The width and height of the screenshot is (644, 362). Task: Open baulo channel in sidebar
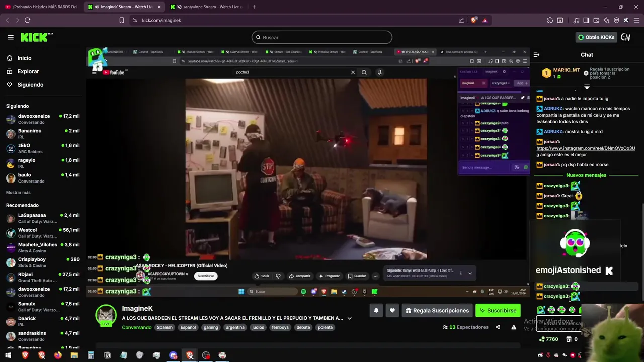point(43,178)
